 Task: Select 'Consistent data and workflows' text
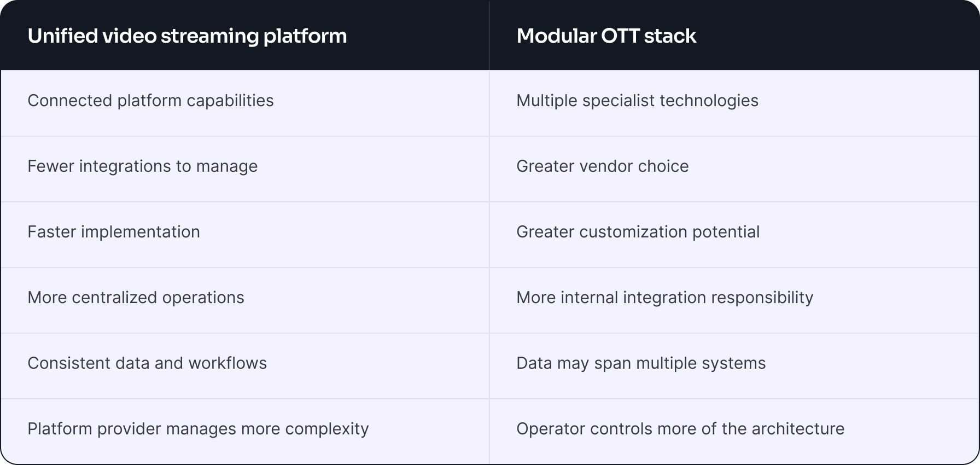point(147,363)
